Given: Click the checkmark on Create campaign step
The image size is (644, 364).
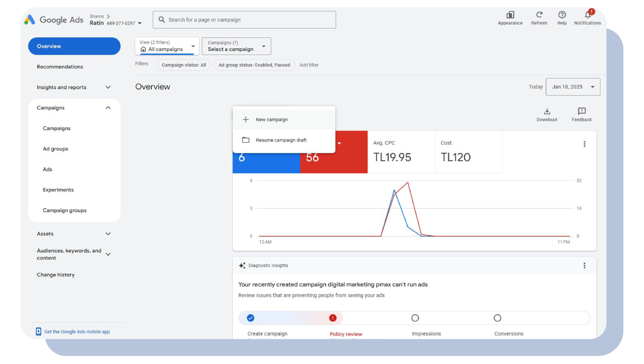Looking at the screenshot, I should click(x=251, y=317).
